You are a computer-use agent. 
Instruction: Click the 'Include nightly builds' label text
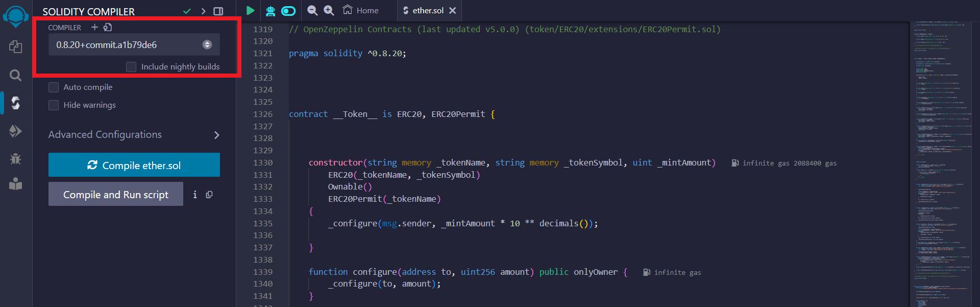point(181,67)
